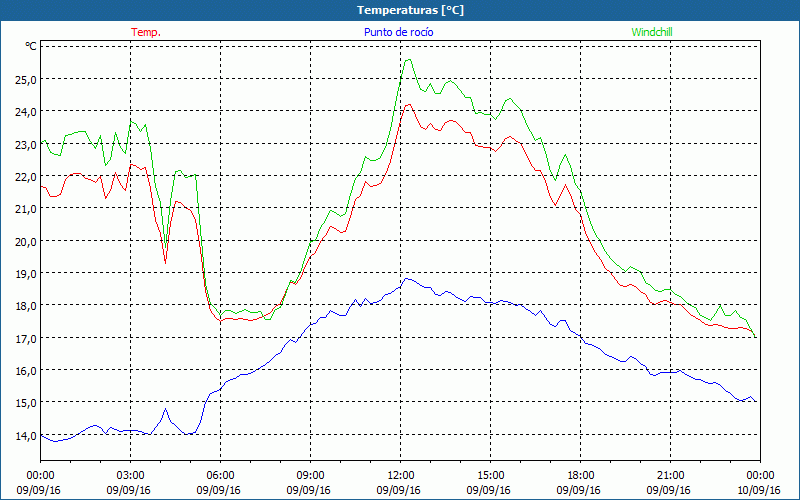Viewport: 800px width, 500px height.
Task: Click the 24,0 y-axis value
Action: [x=27, y=112]
